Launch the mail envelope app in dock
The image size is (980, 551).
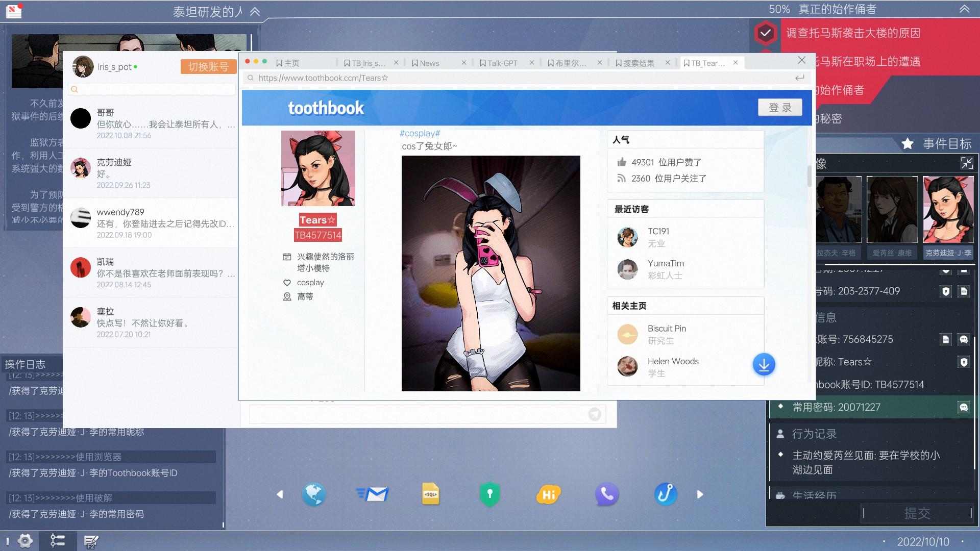point(373,494)
